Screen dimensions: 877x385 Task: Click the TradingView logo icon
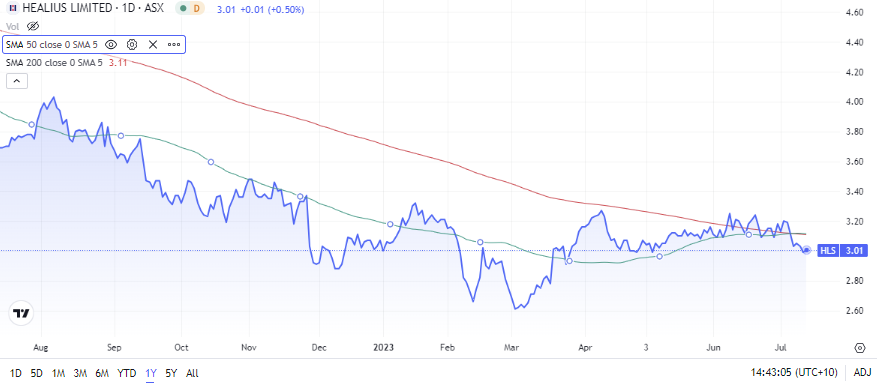pyautogui.click(x=21, y=313)
